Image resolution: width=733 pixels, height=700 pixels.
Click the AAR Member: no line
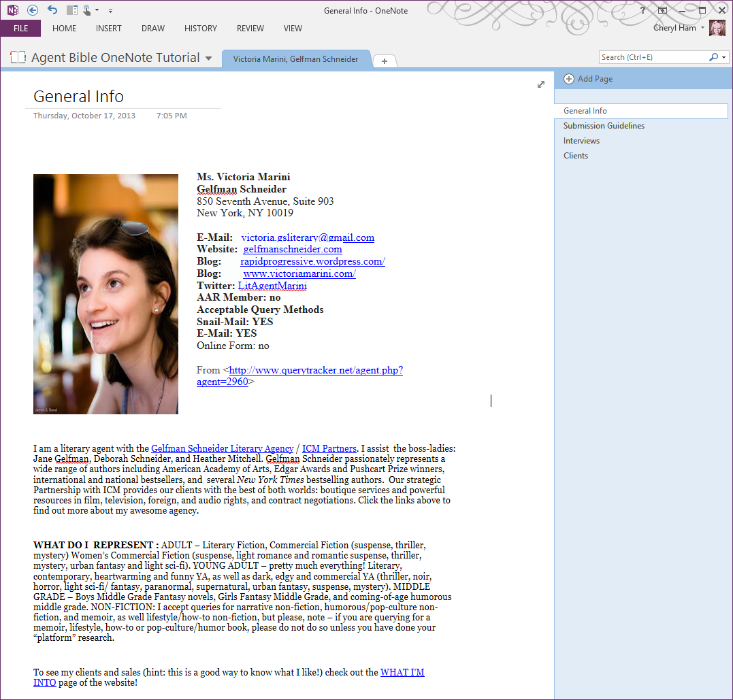238,297
